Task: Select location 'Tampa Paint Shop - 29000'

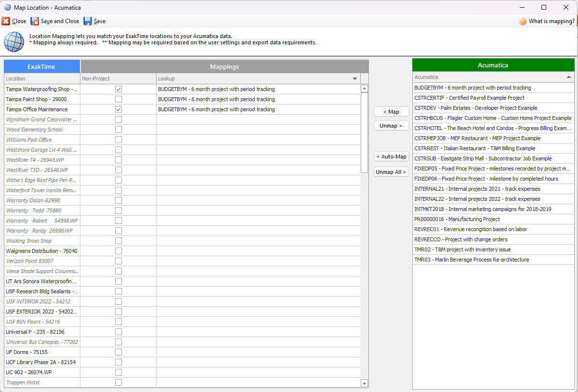Action: (42, 99)
